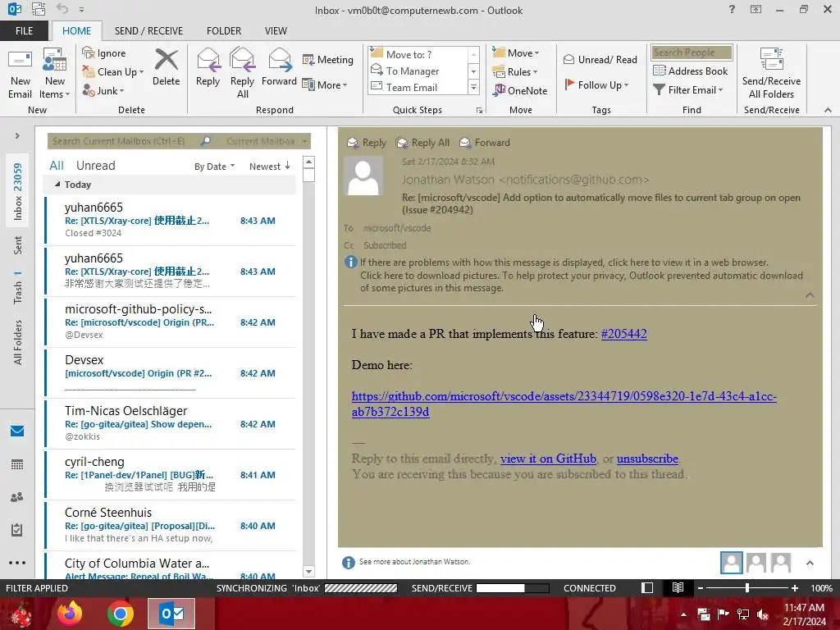The image size is (840, 630).
Task: Switch to SEND / RECEIVE tab
Action: point(148,31)
